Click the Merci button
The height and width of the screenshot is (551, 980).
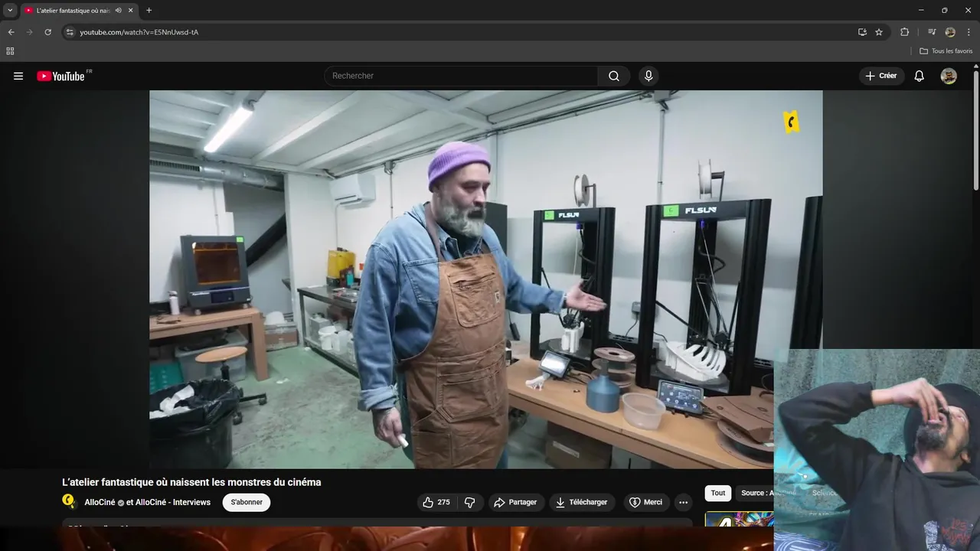coord(646,502)
